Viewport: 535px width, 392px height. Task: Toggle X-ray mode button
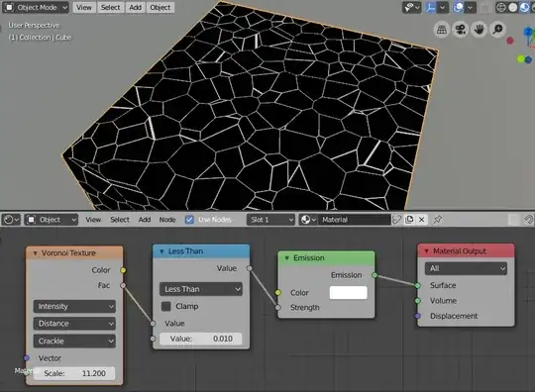pyautogui.click(x=484, y=8)
